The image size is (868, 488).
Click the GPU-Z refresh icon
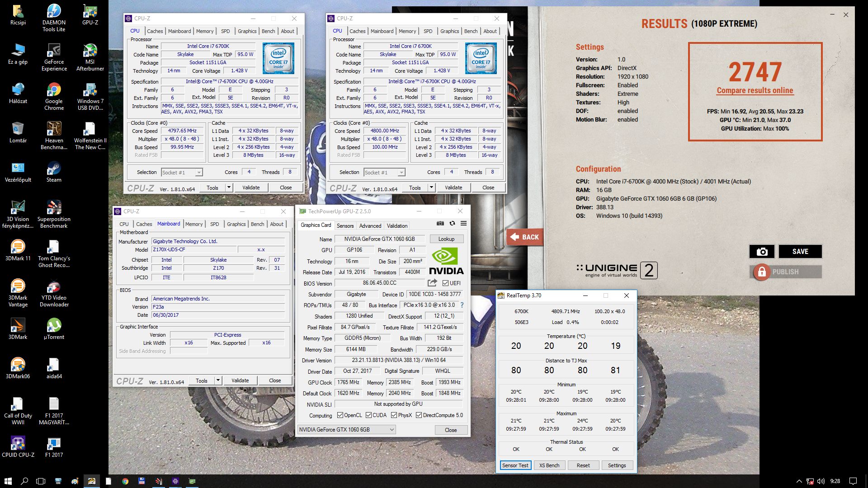point(452,223)
